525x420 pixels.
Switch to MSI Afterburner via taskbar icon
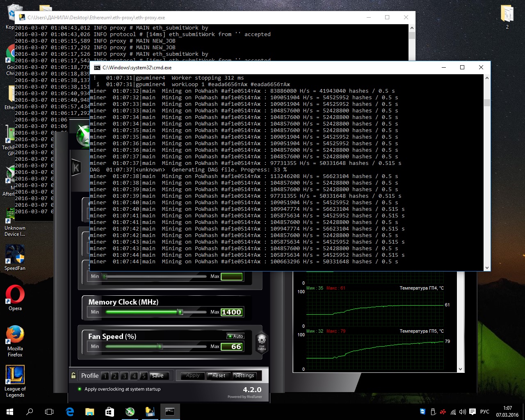130,411
